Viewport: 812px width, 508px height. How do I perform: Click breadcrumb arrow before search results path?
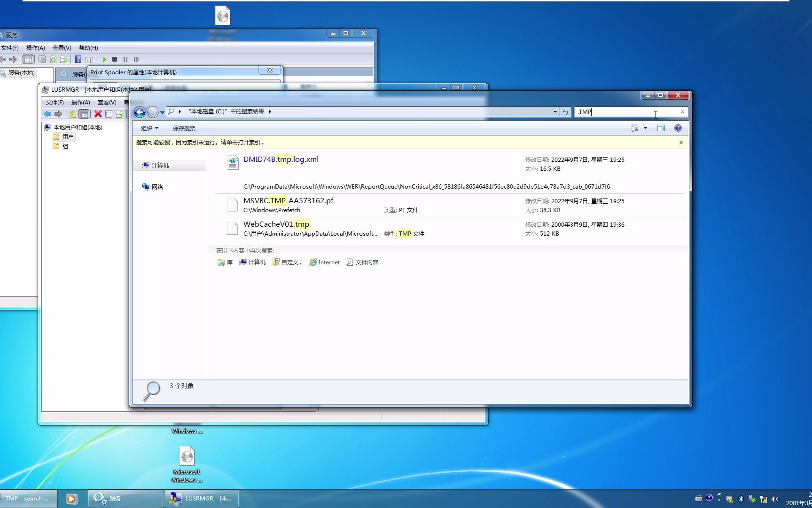(x=180, y=112)
